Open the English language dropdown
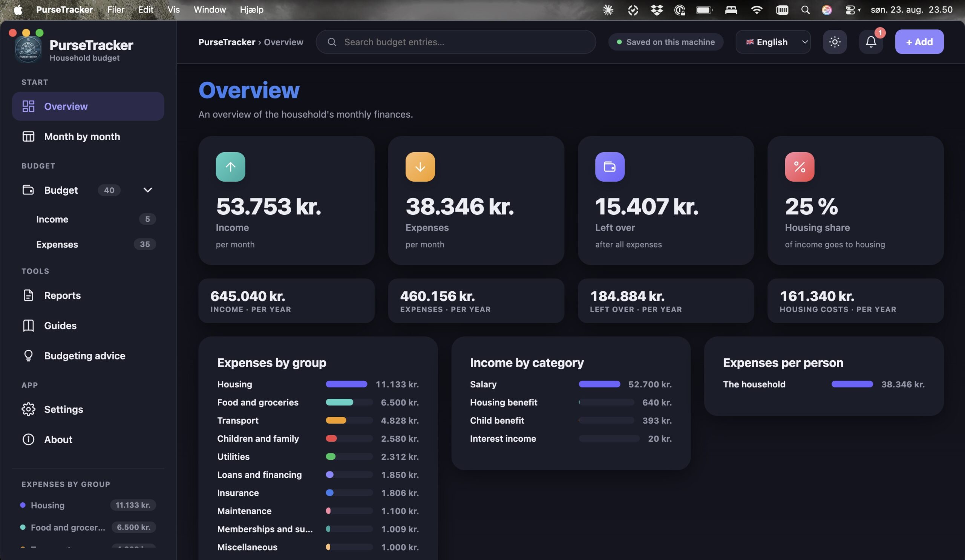Viewport: 965px width, 560px height. 773,42
